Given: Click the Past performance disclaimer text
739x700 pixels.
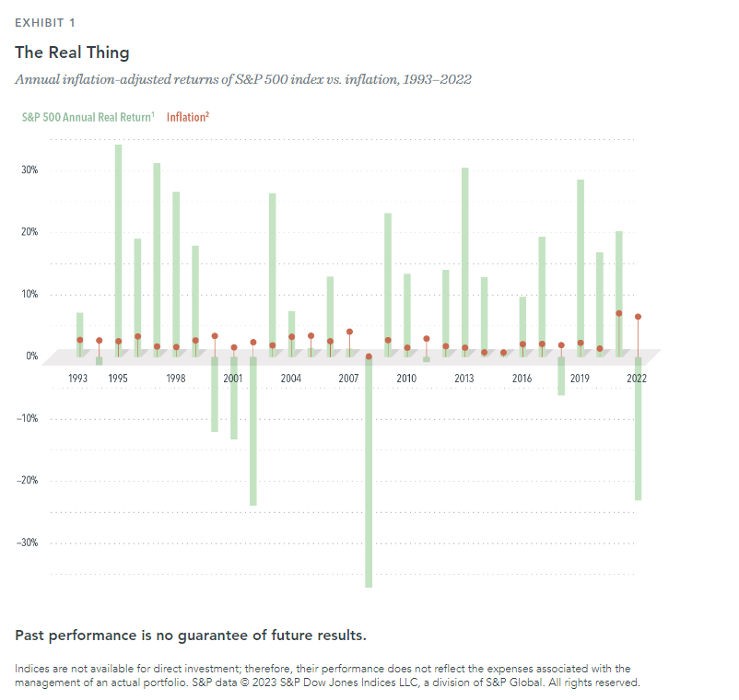Looking at the screenshot, I should pyautogui.click(x=191, y=636).
